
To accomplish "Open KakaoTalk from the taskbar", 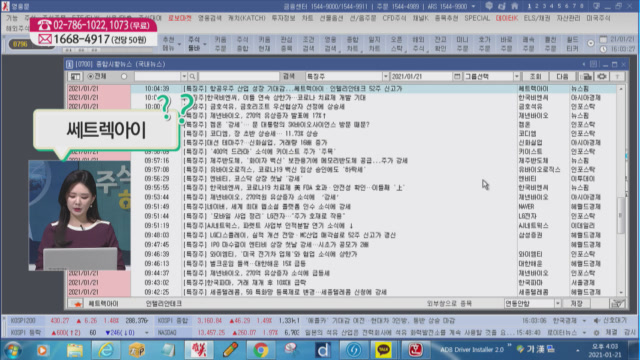I will click(383, 350).
